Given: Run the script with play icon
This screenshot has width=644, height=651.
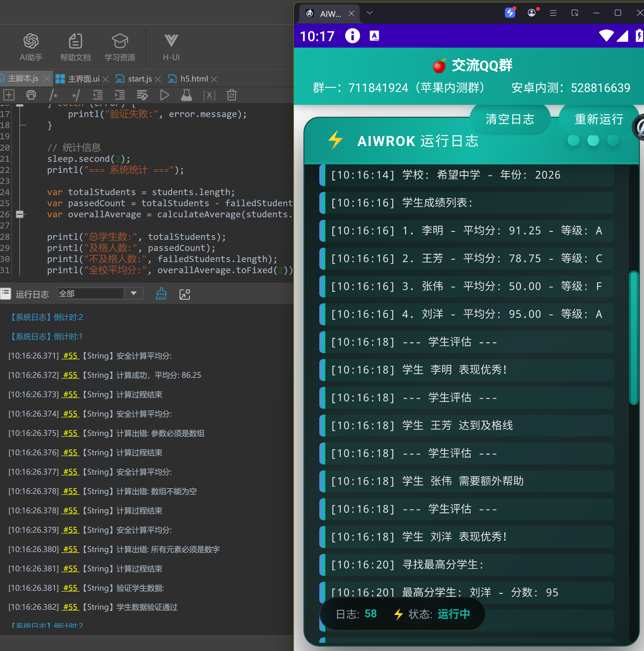Looking at the screenshot, I should [164, 95].
